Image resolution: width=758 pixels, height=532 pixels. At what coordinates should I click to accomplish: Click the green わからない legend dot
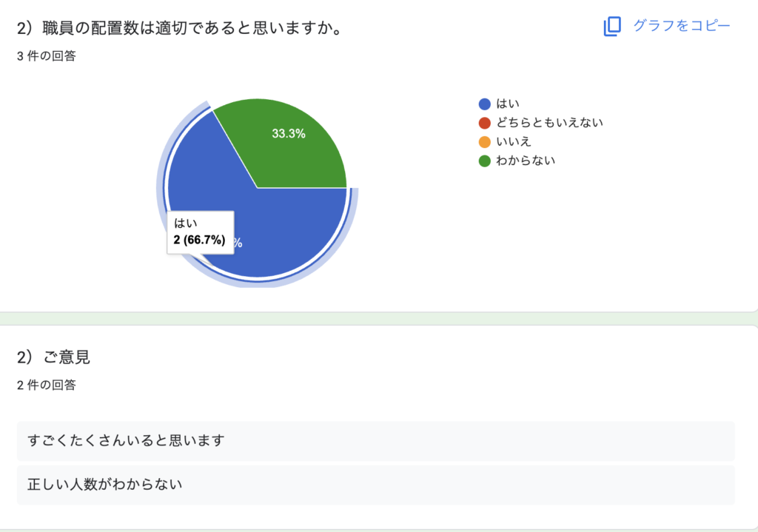click(x=485, y=161)
